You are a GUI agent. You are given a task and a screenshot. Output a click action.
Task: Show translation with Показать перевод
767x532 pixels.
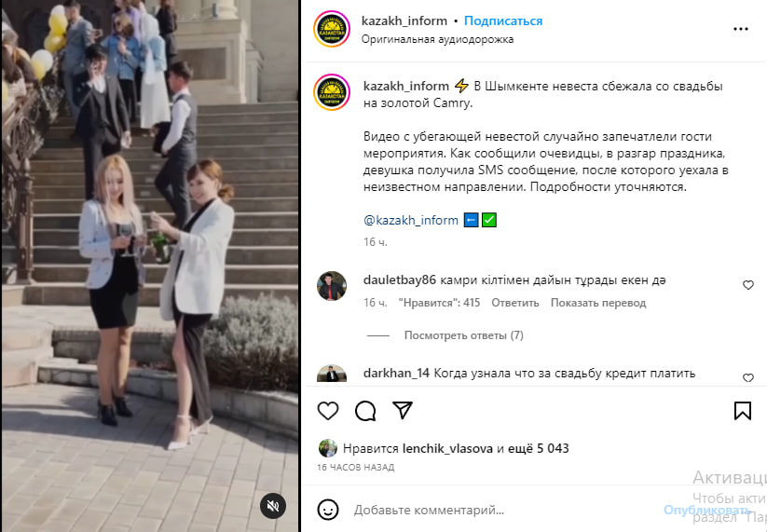pos(598,303)
